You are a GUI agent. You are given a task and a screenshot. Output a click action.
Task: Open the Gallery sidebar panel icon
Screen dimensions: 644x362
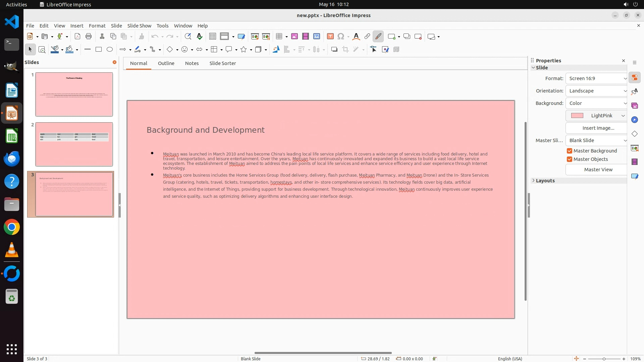click(x=634, y=106)
